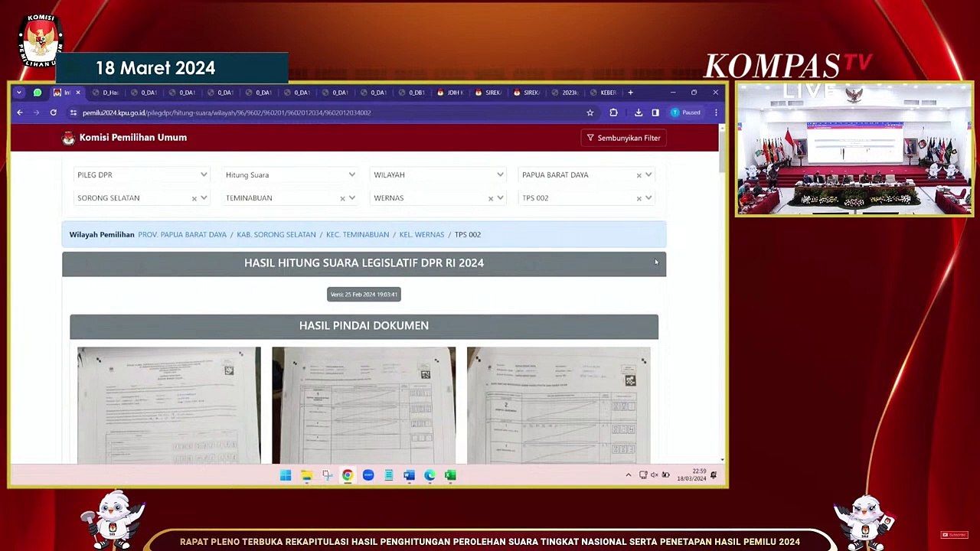
Task: Open Notepad from the taskbar
Action: [389, 475]
